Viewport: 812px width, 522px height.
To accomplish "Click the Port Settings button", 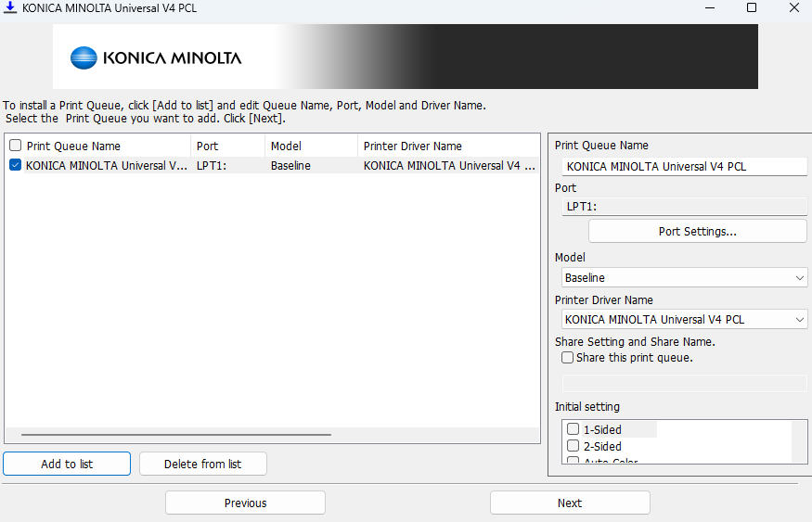I will 697,231.
